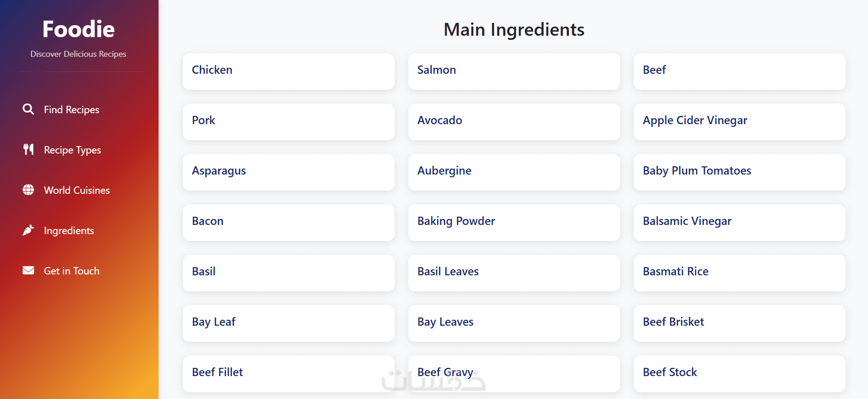Open Find Recipes menu item
The height and width of the screenshot is (399, 868).
(x=71, y=109)
